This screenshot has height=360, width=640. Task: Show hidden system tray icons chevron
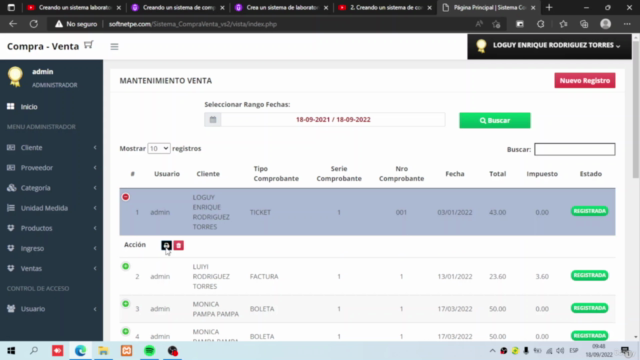[x=492, y=351]
